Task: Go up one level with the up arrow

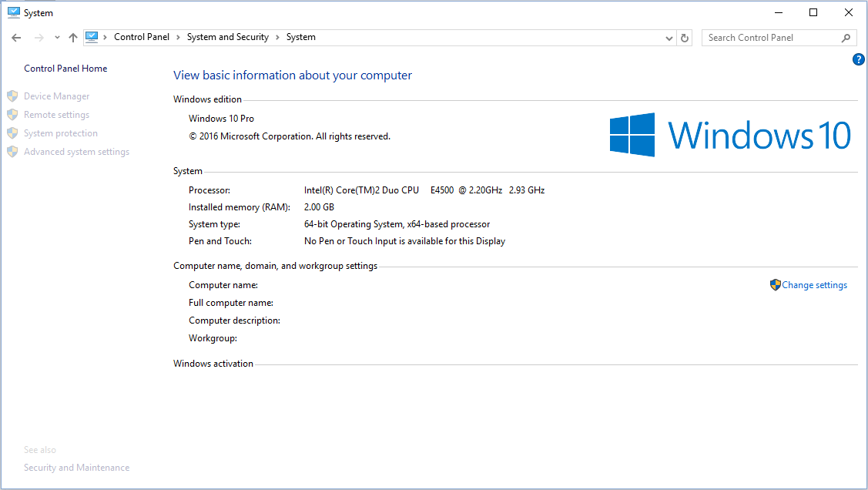Action: 73,38
